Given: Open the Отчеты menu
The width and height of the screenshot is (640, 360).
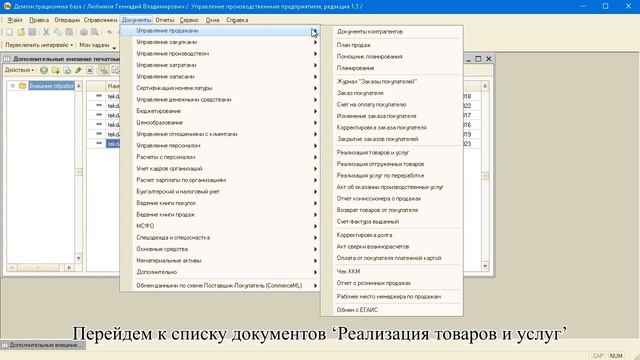Looking at the screenshot, I should [164, 20].
